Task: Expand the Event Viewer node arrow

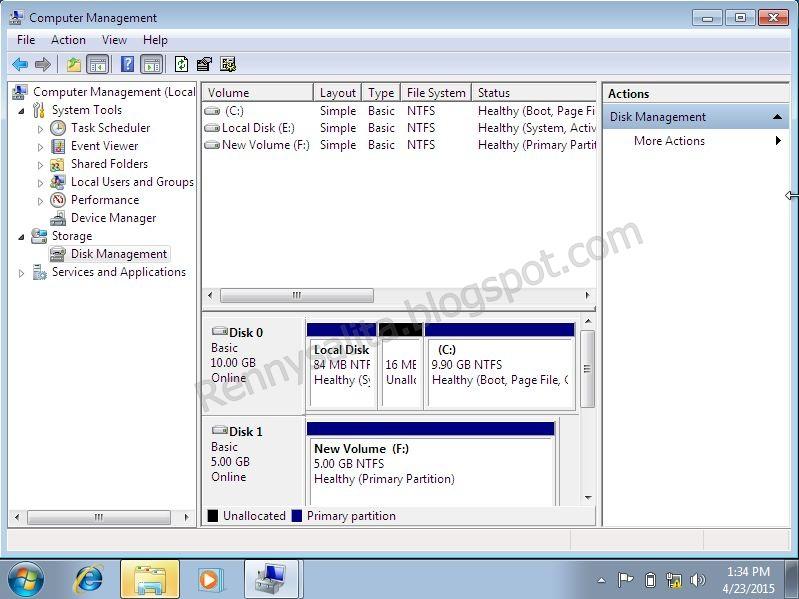Action: (40, 147)
